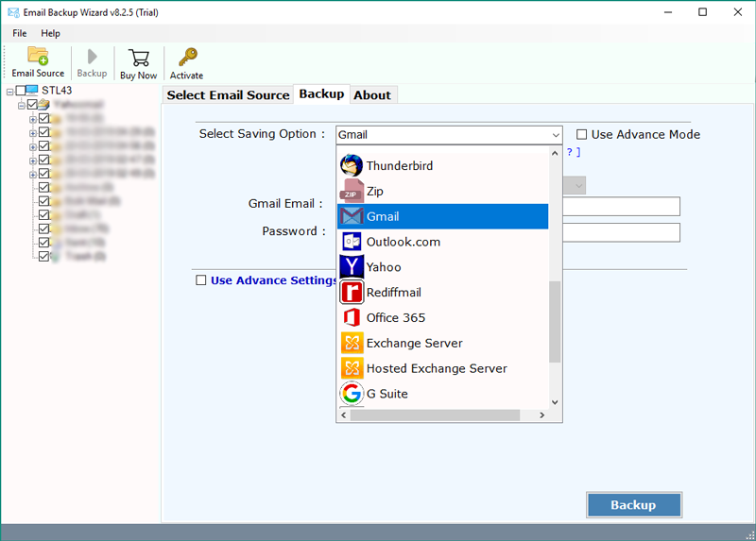Switch to the Backup tab

[x=321, y=93]
